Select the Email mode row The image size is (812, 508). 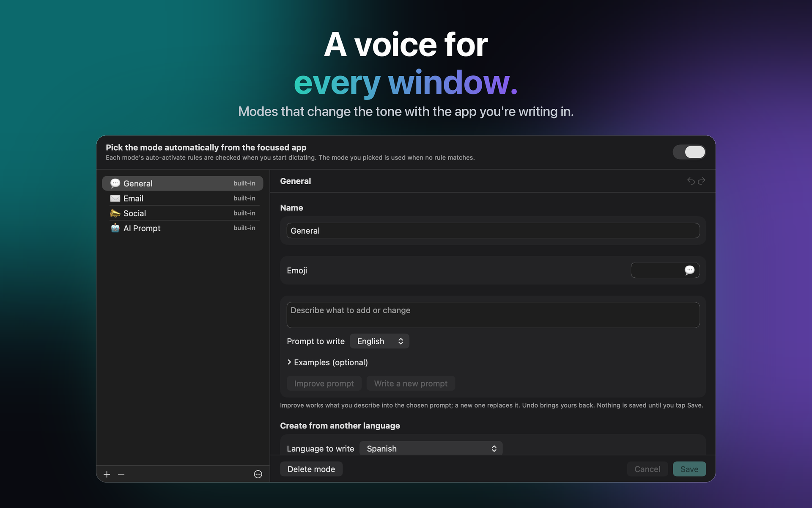click(183, 199)
